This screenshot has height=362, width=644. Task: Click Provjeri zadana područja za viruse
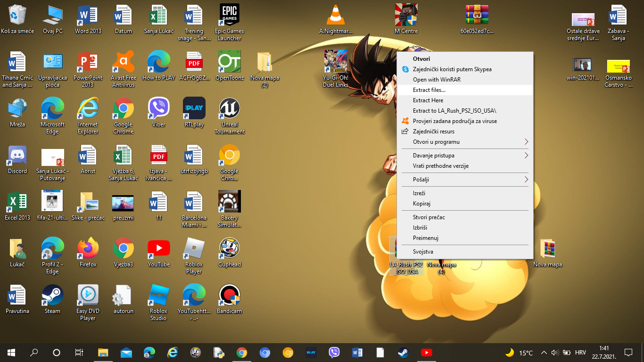click(x=465, y=121)
